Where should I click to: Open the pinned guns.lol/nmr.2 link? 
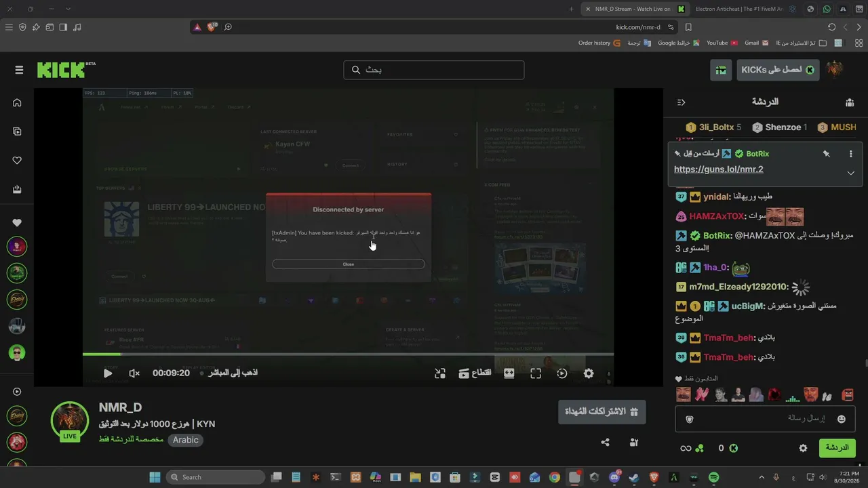point(718,169)
